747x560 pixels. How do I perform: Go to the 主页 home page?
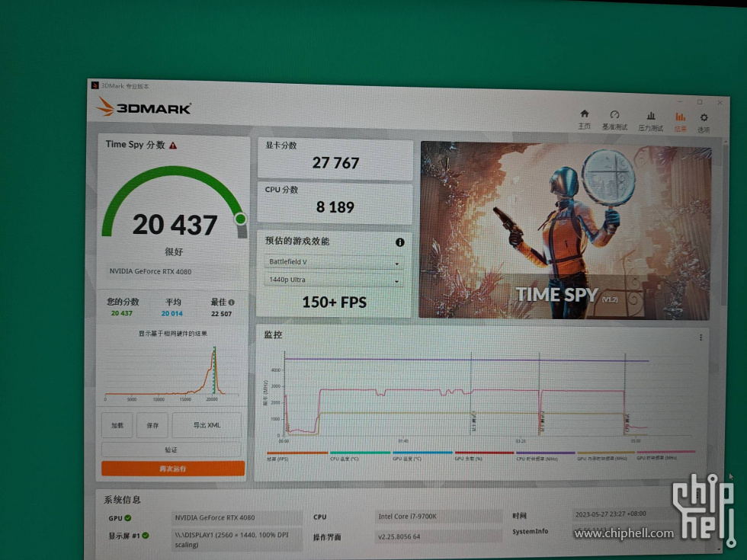[x=584, y=119]
